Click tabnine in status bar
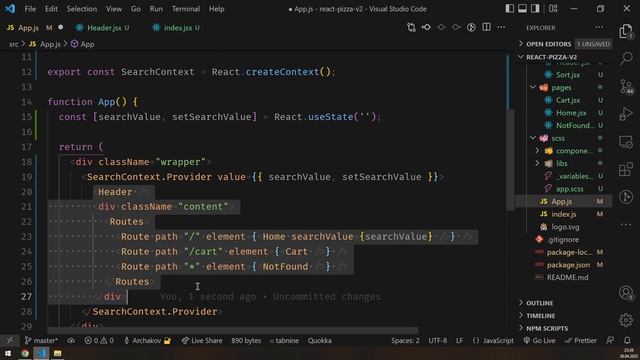This screenshot has width=640, height=360. pos(284,340)
